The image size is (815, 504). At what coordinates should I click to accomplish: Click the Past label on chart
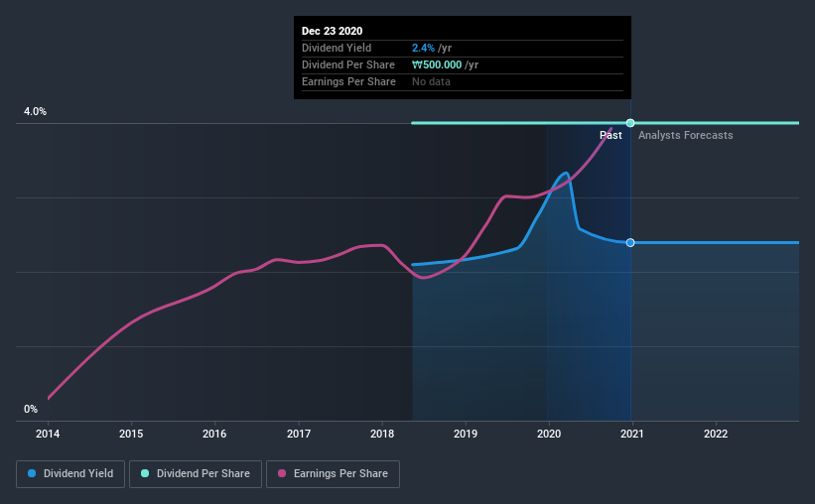pos(611,136)
